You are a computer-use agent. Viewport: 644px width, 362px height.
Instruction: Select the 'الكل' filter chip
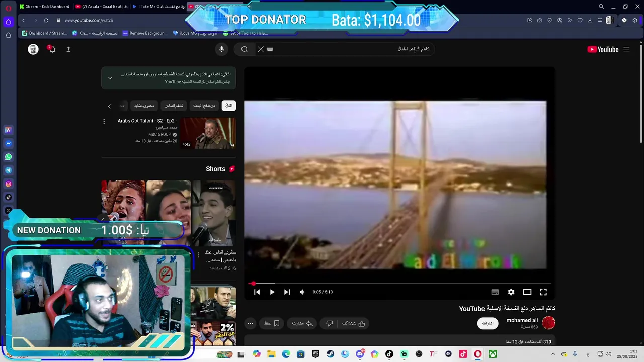point(229,106)
